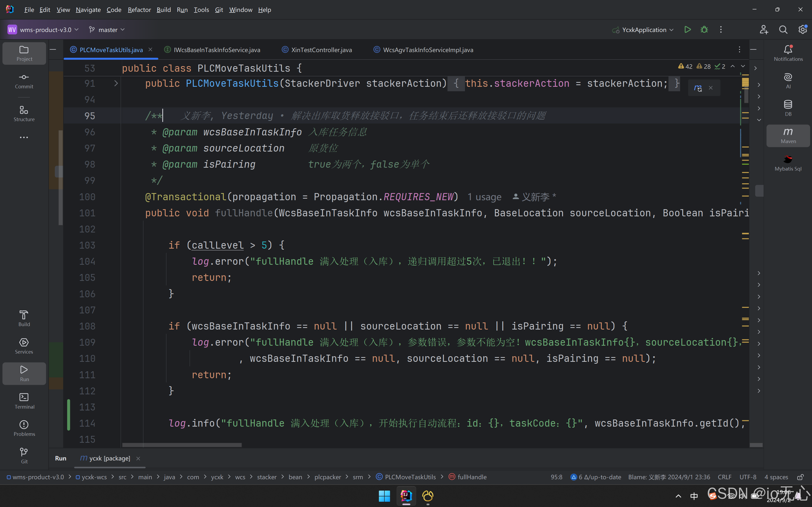
Task: Open the Notifications panel
Action: 788,53
